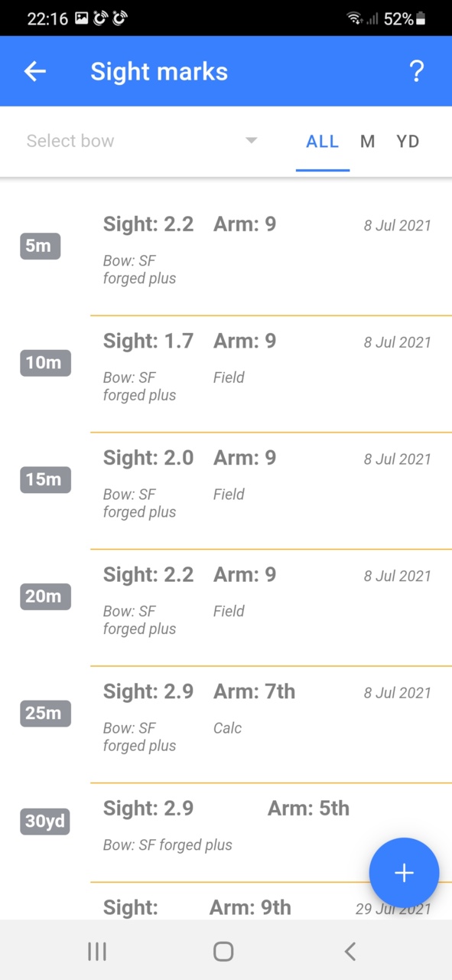Tap the 5m distance badge
Screen dimensions: 452x980
pos(40,247)
